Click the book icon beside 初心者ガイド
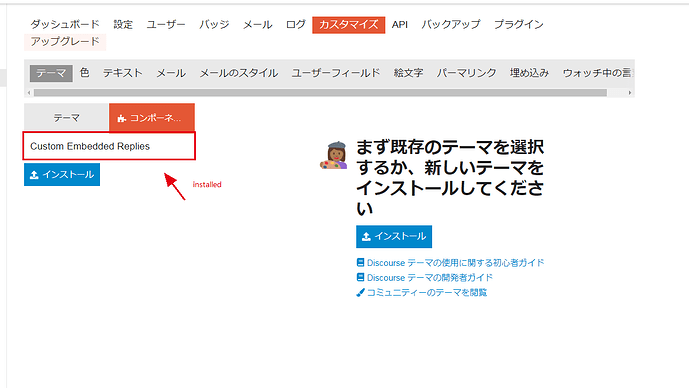Viewport: 689px width, 388px height. 360,262
